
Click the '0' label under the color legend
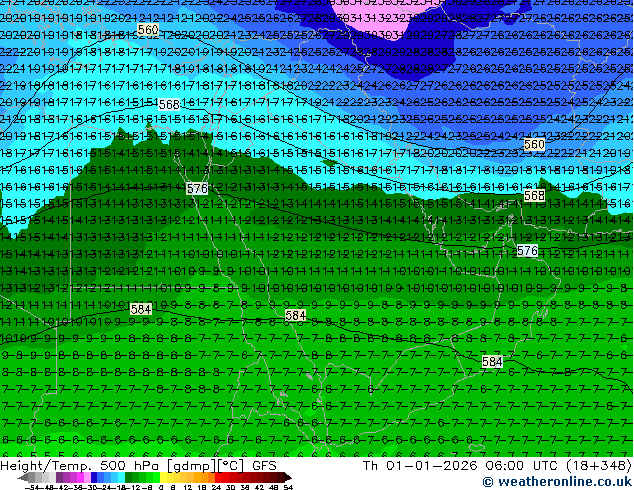pyautogui.click(x=161, y=487)
